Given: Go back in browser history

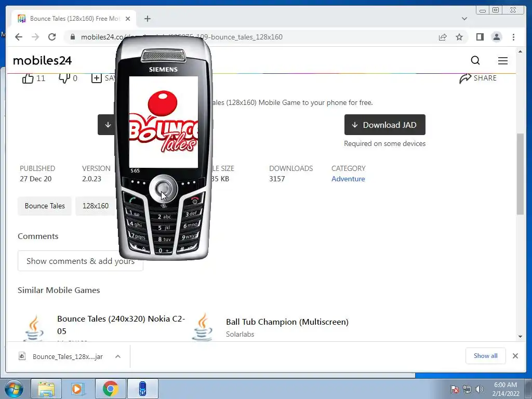Looking at the screenshot, I should [19, 37].
